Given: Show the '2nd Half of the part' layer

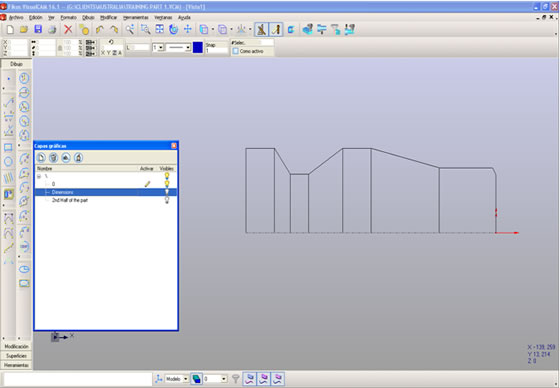Looking at the screenshot, I should (166, 200).
